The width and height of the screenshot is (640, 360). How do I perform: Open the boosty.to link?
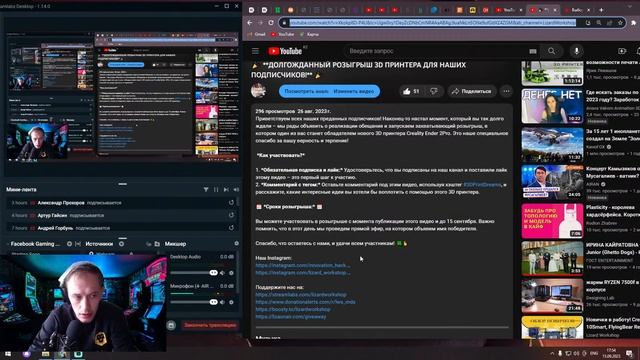click(x=293, y=309)
